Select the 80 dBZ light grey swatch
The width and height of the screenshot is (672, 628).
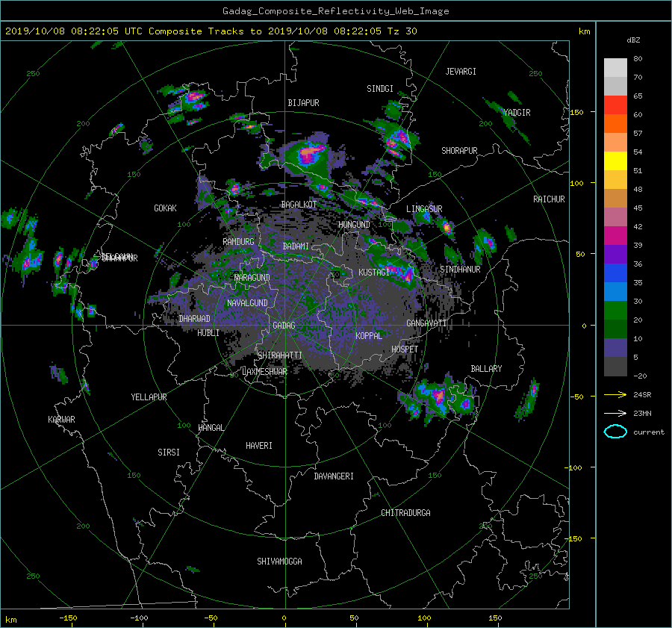(615, 67)
